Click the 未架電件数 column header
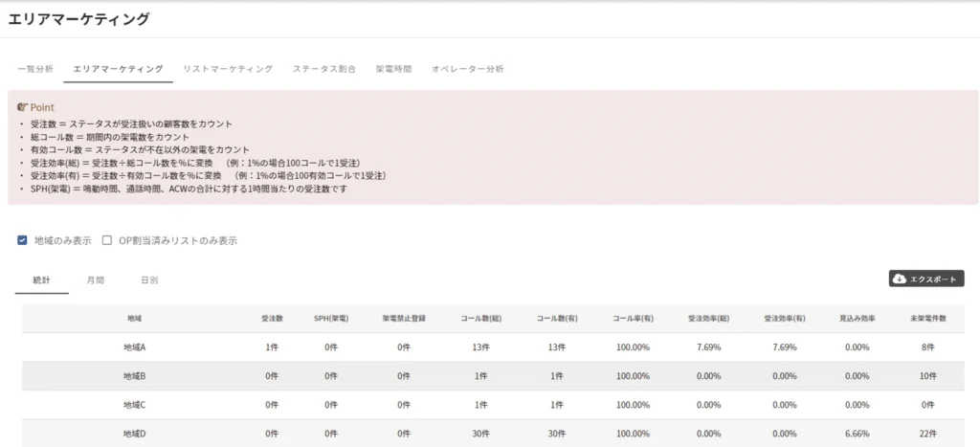Image resolution: width=980 pixels, height=447 pixels. [927, 318]
